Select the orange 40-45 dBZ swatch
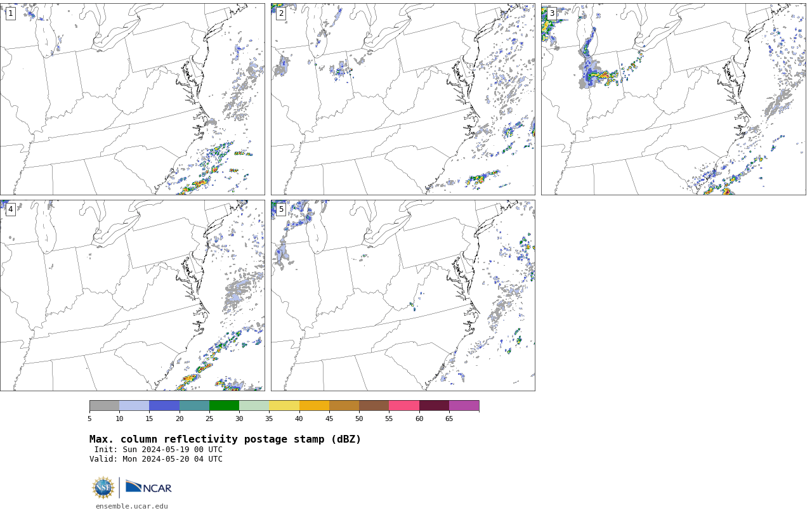Image resolution: width=812 pixels, height=513 pixels. [314, 406]
